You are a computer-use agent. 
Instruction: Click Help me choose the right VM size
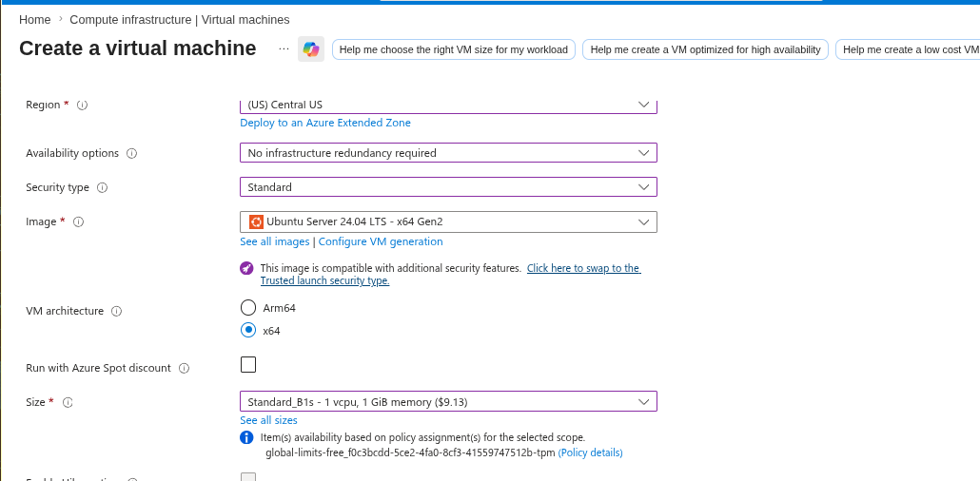point(454,49)
